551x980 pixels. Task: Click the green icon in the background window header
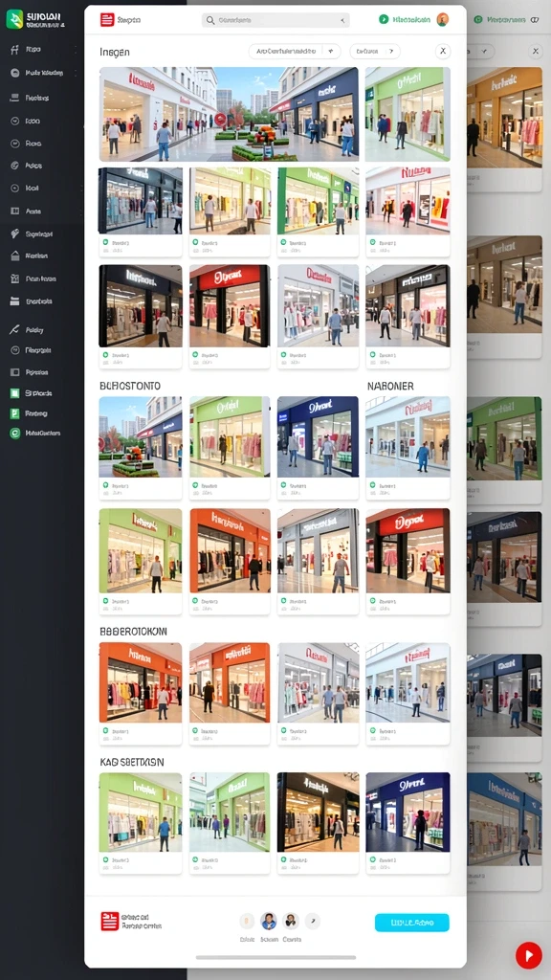tap(478, 19)
